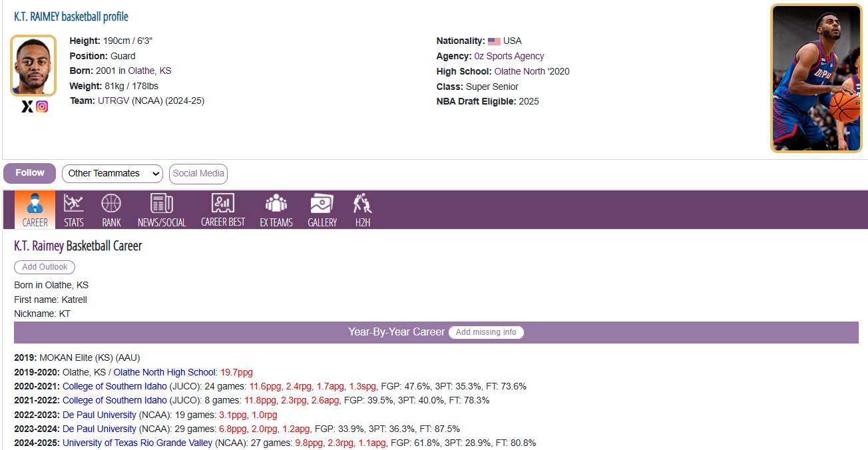View the Gallery tab
The image size is (868, 450).
coord(322,210)
